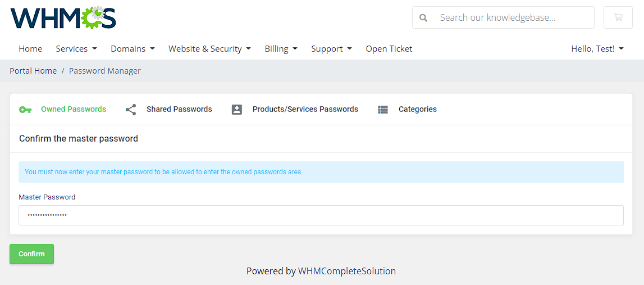Follow the Portal Home breadcrumb link
The width and height of the screenshot is (644, 285).
pyautogui.click(x=33, y=71)
